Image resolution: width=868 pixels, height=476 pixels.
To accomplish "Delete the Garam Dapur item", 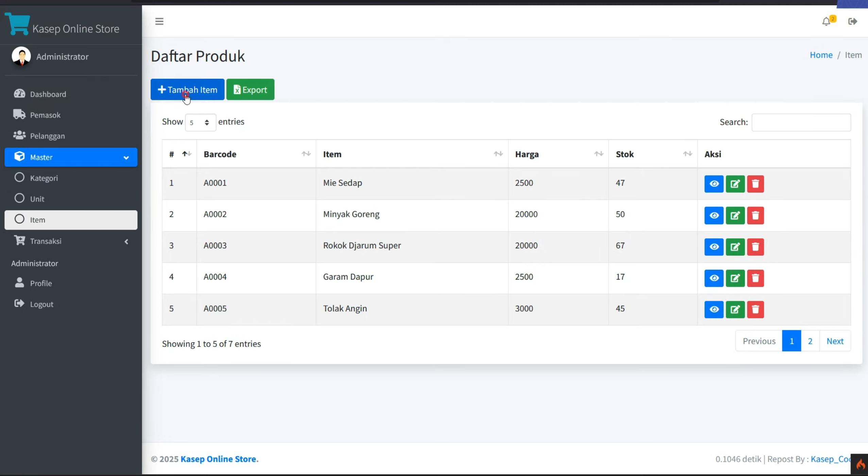I will click(755, 278).
